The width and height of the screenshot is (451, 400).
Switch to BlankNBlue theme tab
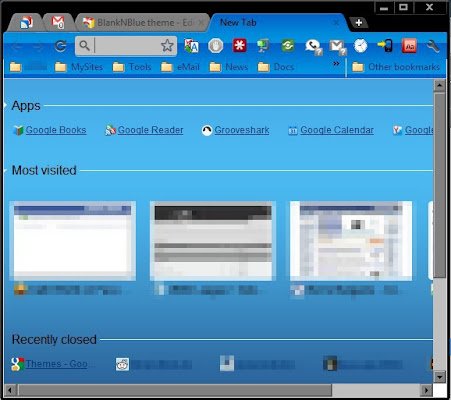click(x=143, y=23)
